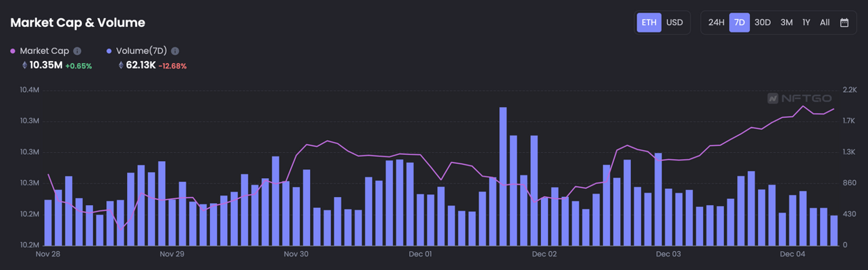Screen dimensions: 868x270
Task: Select the 1Y time range
Action: (x=806, y=22)
